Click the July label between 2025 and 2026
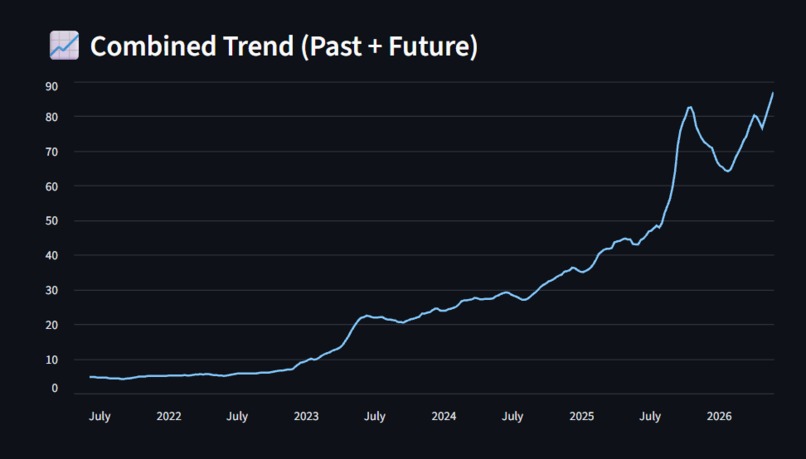Image resolution: width=806 pixels, height=459 pixels. click(650, 416)
